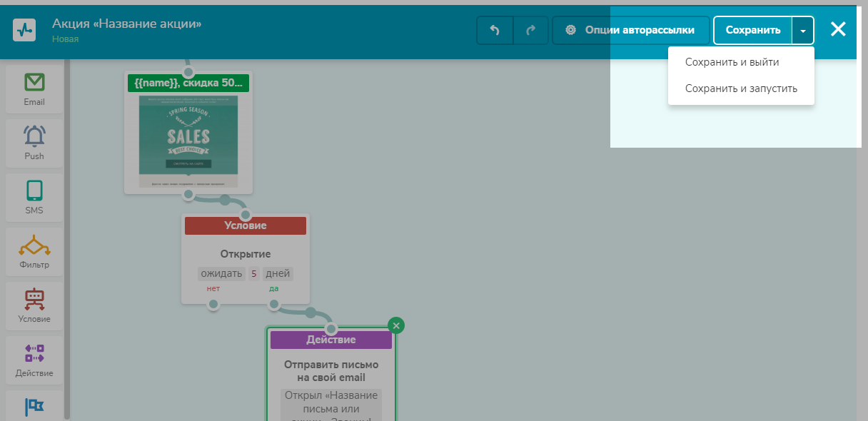The height and width of the screenshot is (421, 868).
Task: Select the purple Действие node header
Action: (x=331, y=340)
